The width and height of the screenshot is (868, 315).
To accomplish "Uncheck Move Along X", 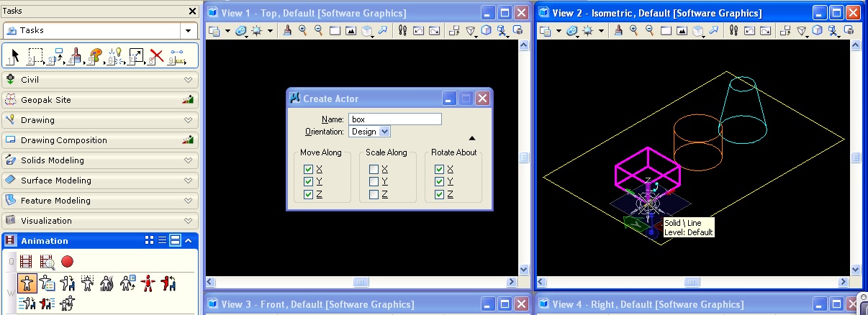I will tap(308, 169).
